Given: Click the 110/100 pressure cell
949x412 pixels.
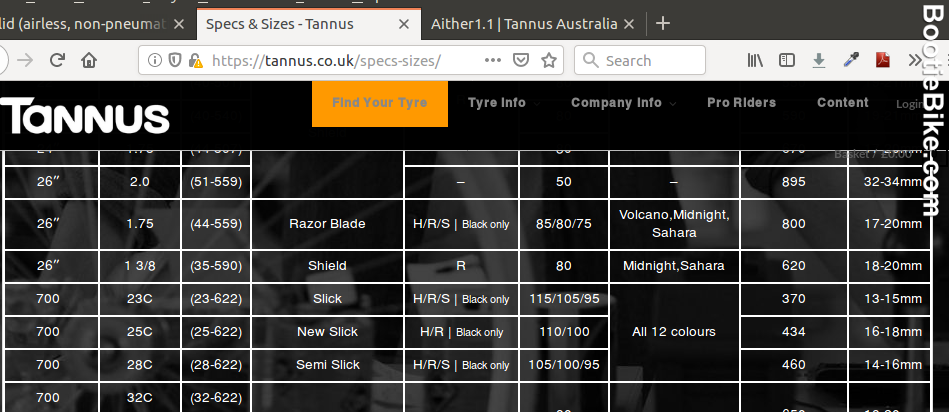Looking at the screenshot, I should (563, 332).
